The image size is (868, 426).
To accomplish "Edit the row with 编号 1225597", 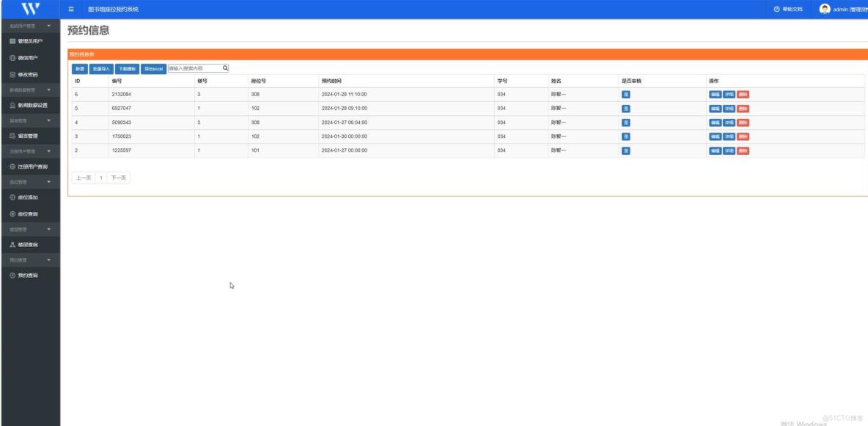I will (x=716, y=151).
